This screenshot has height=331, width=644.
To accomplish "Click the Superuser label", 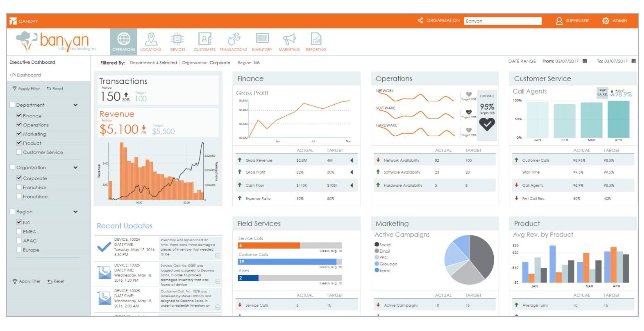I will click(x=577, y=21).
